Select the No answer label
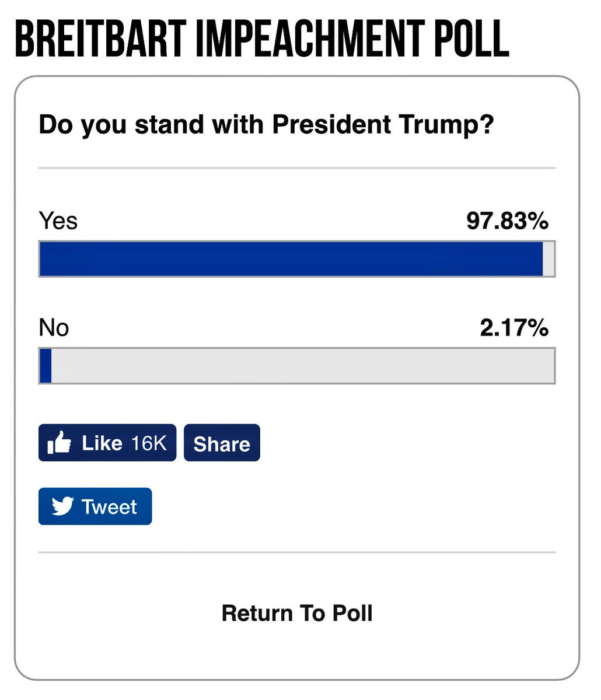The image size is (601, 700). 54,328
